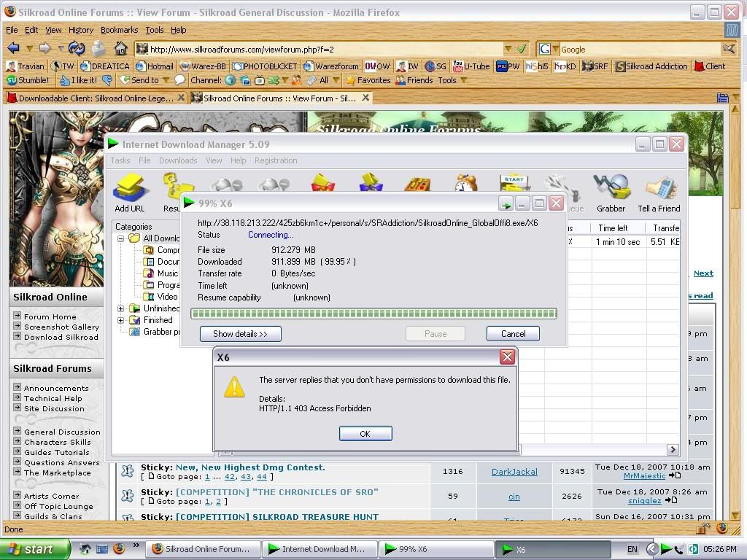Click the Tell a Friend icon
The height and width of the screenshot is (560, 747).
pyautogui.click(x=660, y=192)
